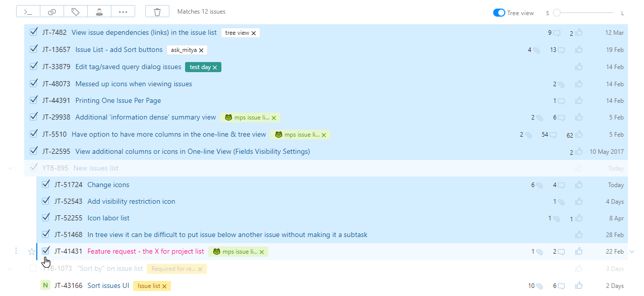Click attachment icon on JT-52543 row

[x=561, y=202]
